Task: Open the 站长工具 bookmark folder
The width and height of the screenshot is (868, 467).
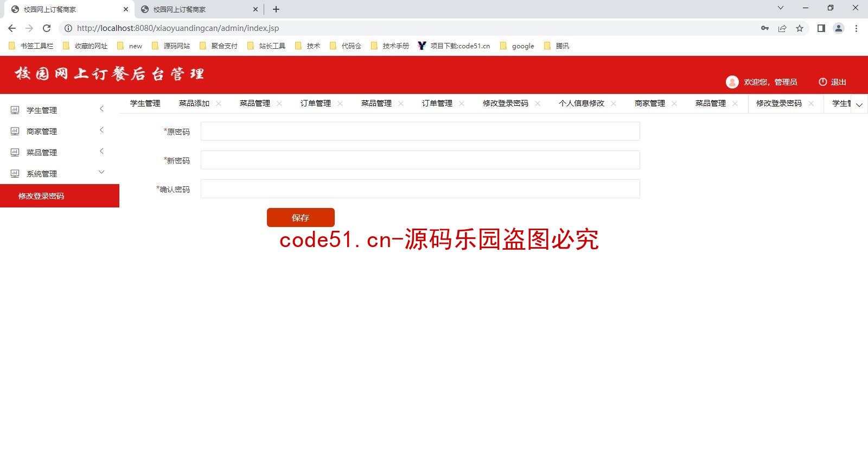Action: tap(266, 46)
